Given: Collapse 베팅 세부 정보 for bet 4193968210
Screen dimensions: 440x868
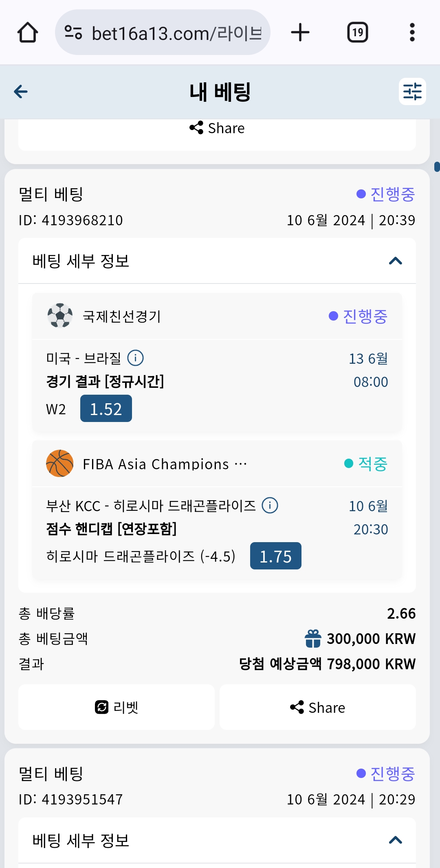Looking at the screenshot, I should (395, 261).
